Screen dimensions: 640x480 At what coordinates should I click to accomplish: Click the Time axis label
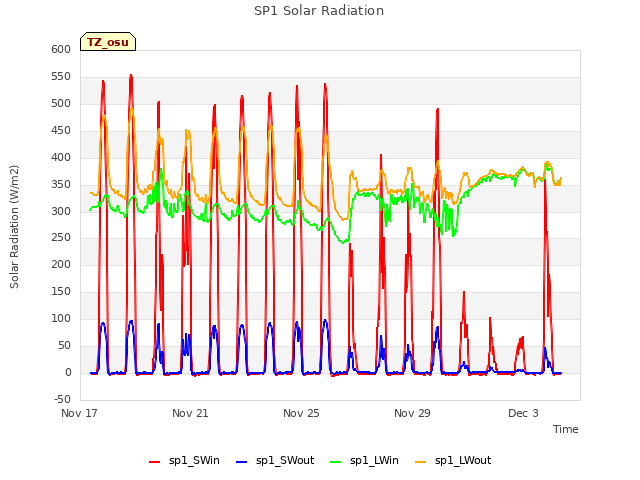click(566, 429)
